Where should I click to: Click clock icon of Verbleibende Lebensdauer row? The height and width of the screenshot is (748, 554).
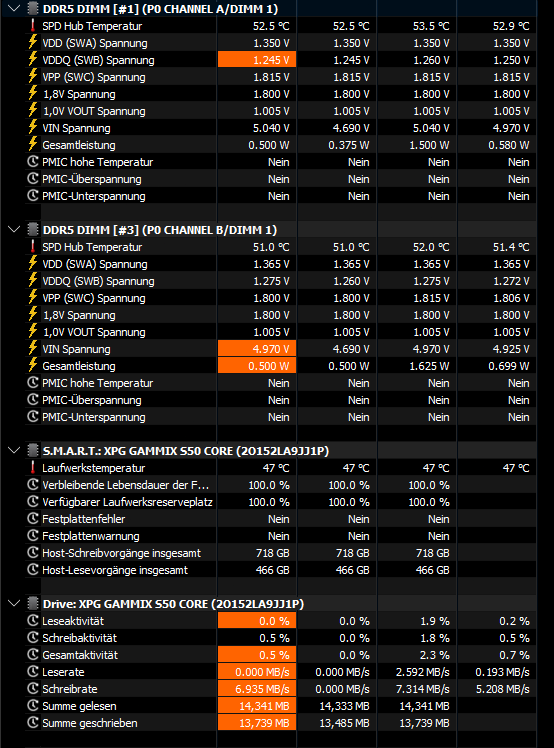coord(32,484)
